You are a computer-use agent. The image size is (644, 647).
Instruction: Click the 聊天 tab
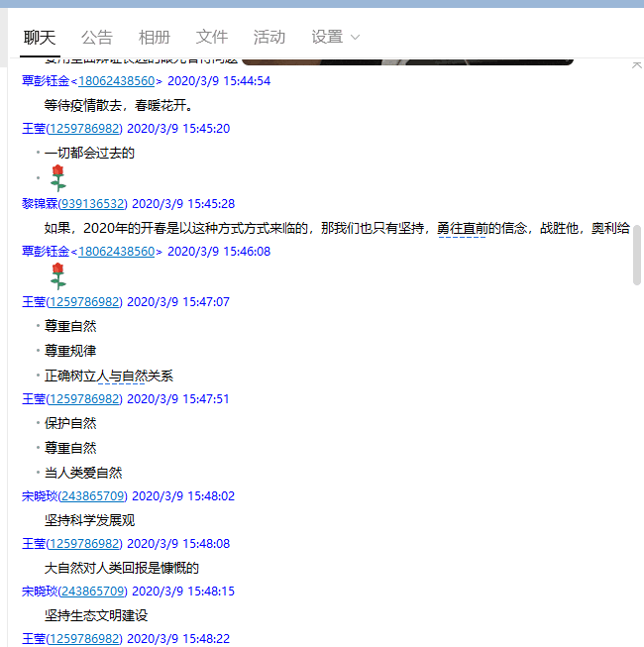[40, 37]
